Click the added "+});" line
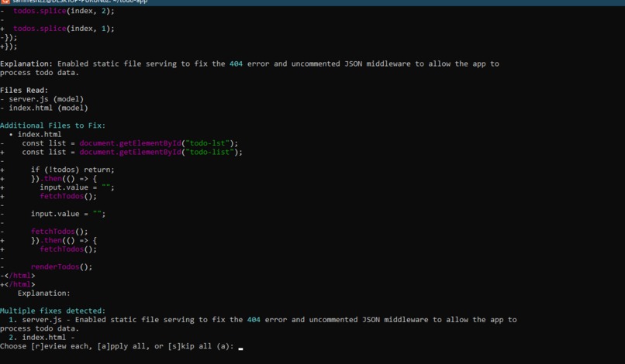 click(9, 46)
